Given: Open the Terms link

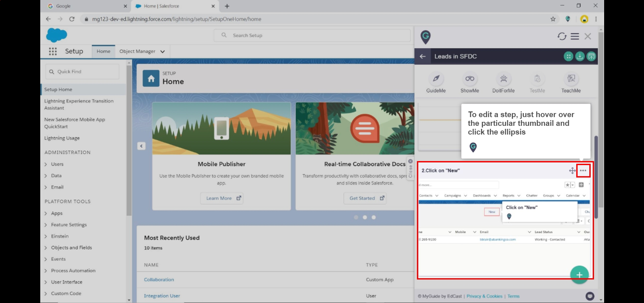Looking at the screenshot, I should 513,296.
